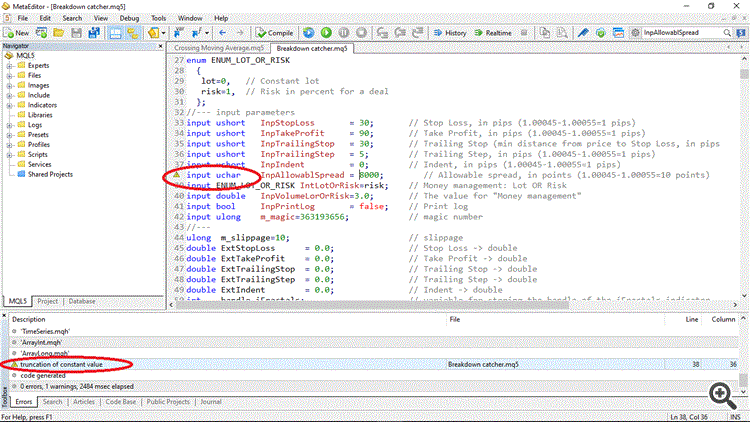Screen dimensions: 750x422
Task: Click the search field containing InpAllowablSpread
Action: [x=681, y=33]
